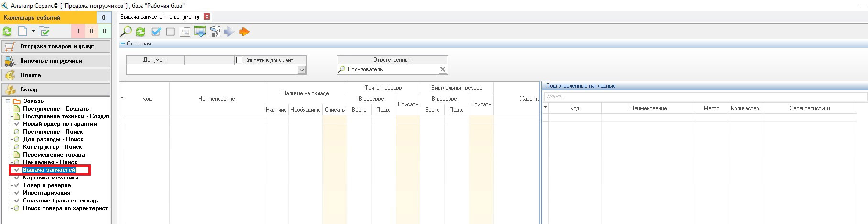Click the barcode scanner toolbar icon
The width and height of the screenshot is (868, 224).
(x=215, y=32)
